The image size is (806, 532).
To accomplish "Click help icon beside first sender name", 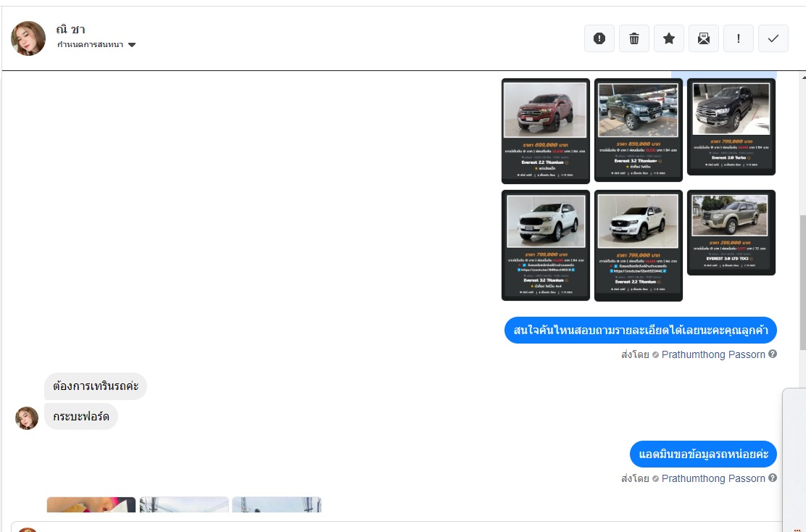I will 773,354.
